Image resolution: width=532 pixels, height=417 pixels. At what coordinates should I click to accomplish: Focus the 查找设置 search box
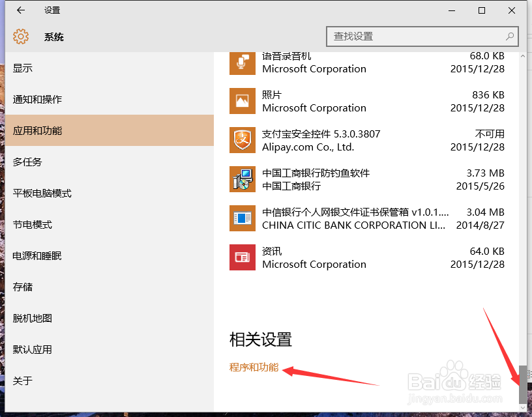pos(422,36)
